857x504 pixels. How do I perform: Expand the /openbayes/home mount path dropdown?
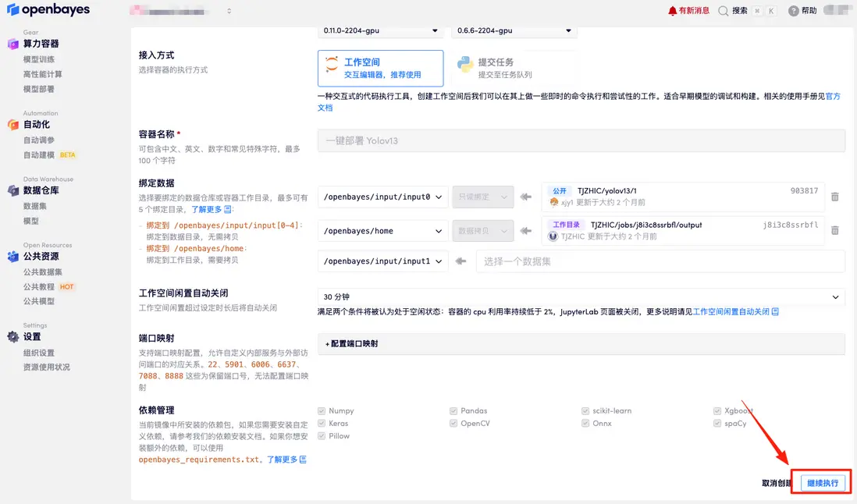[382, 230]
